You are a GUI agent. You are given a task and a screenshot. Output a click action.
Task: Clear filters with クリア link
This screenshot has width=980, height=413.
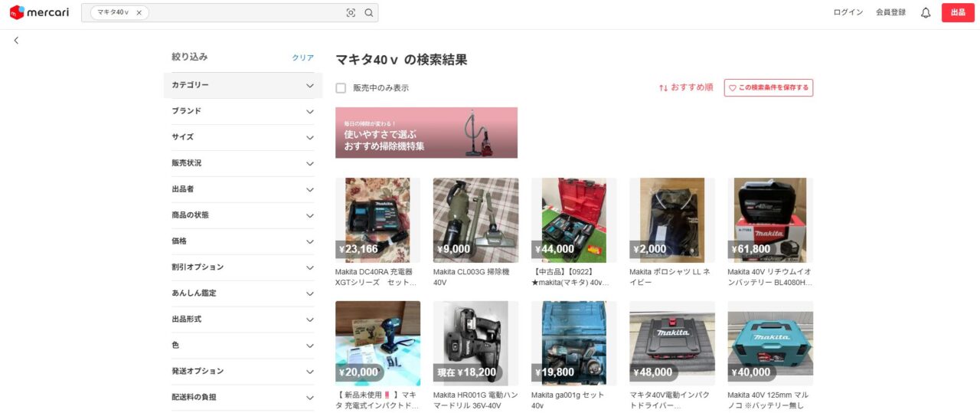pyautogui.click(x=302, y=57)
